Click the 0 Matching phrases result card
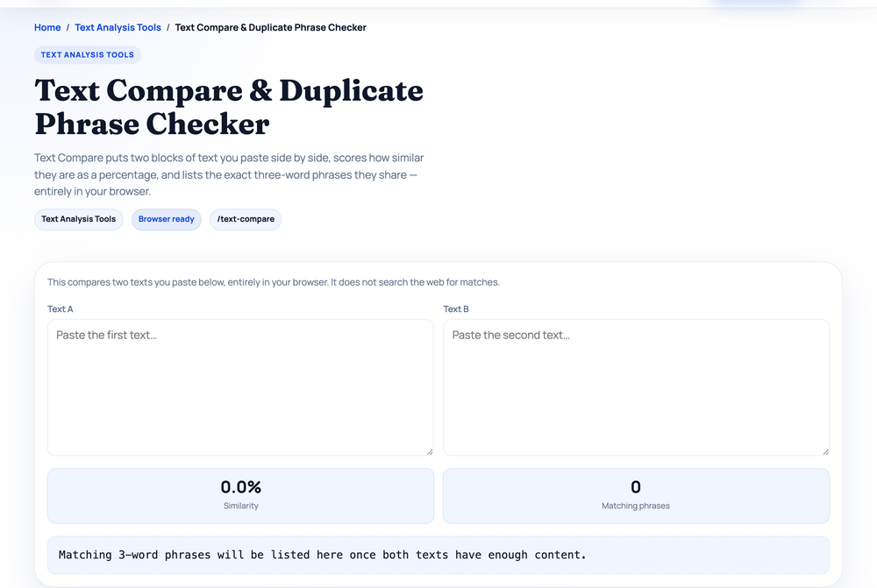 tap(636, 496)
